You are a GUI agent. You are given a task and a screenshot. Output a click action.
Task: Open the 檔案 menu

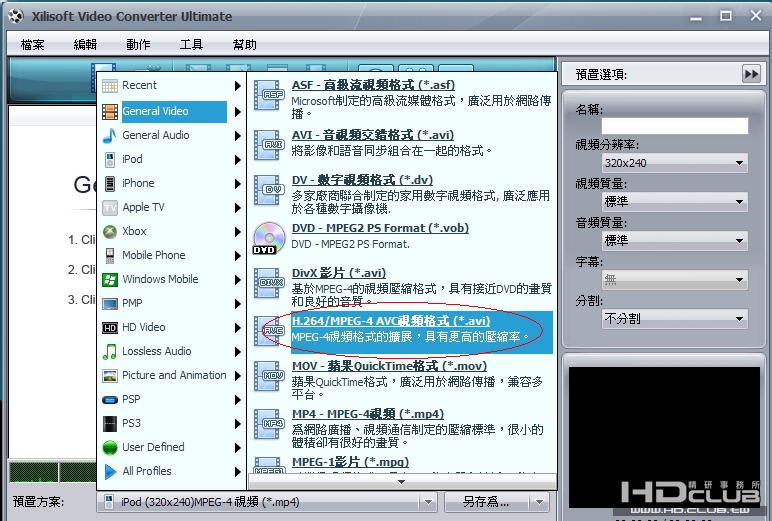click(32, 45)
